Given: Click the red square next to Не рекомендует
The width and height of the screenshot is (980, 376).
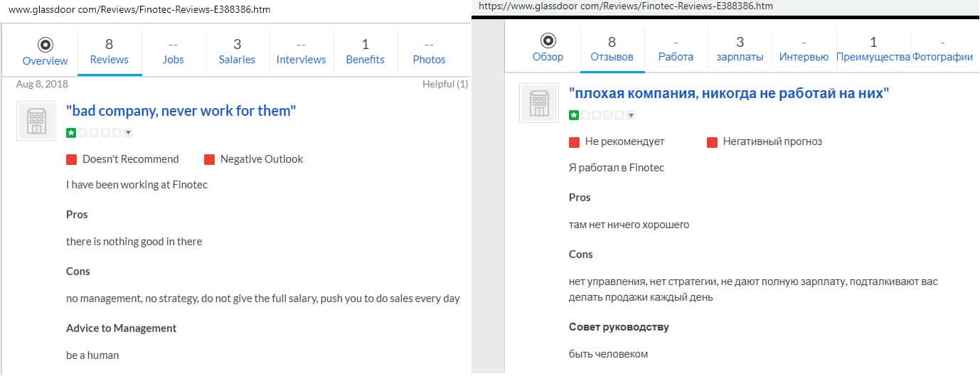Looking at the screenshot, I should [575, 142].
